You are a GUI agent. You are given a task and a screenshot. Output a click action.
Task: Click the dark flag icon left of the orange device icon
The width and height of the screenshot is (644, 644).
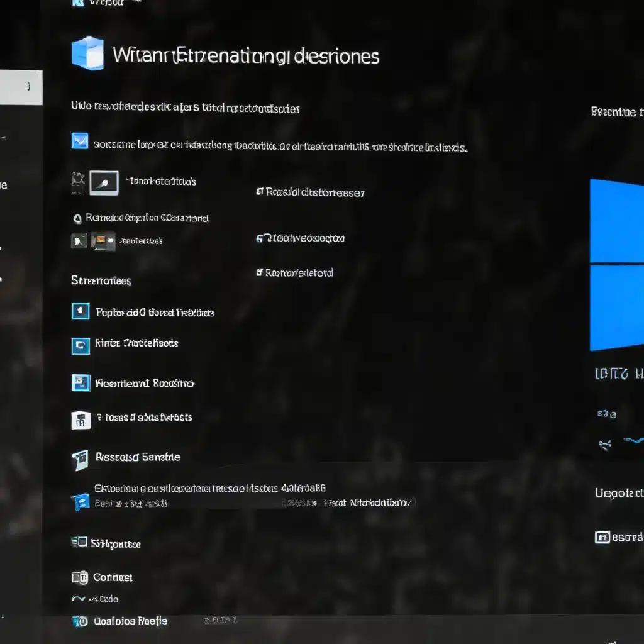79,241
